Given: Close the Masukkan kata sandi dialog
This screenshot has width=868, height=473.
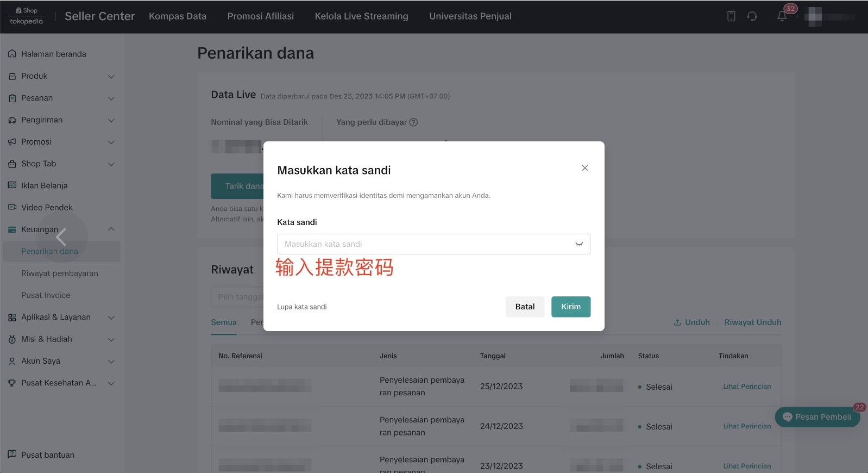Looking at the screenshot, I should tap(584, 168).
